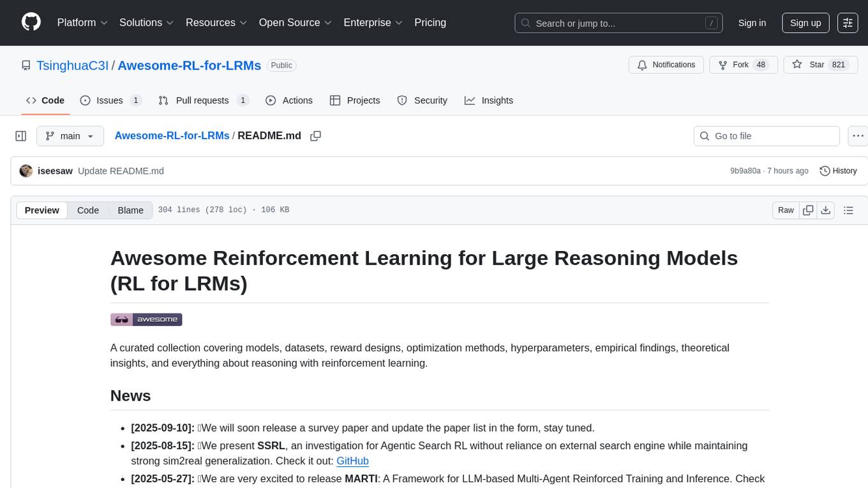Screen dimensions: 868x488
Task: Click the '304 lines (278 loc) · 106 KB' text
Action: [223, 210]
